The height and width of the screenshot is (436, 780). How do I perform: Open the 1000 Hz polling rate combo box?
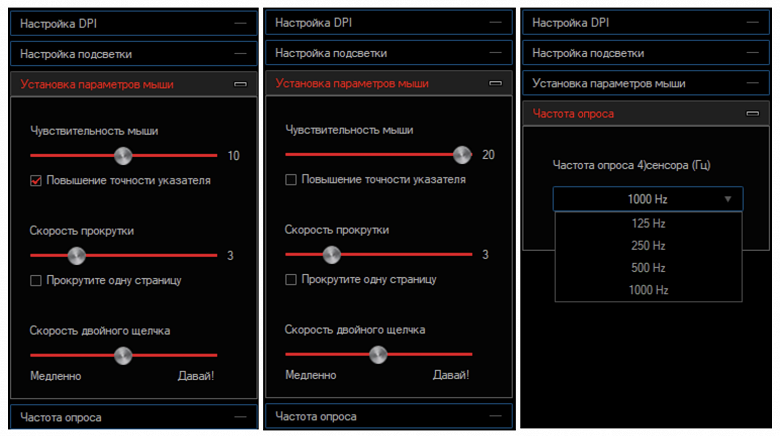pyautogui.click(x=648, y=199)
